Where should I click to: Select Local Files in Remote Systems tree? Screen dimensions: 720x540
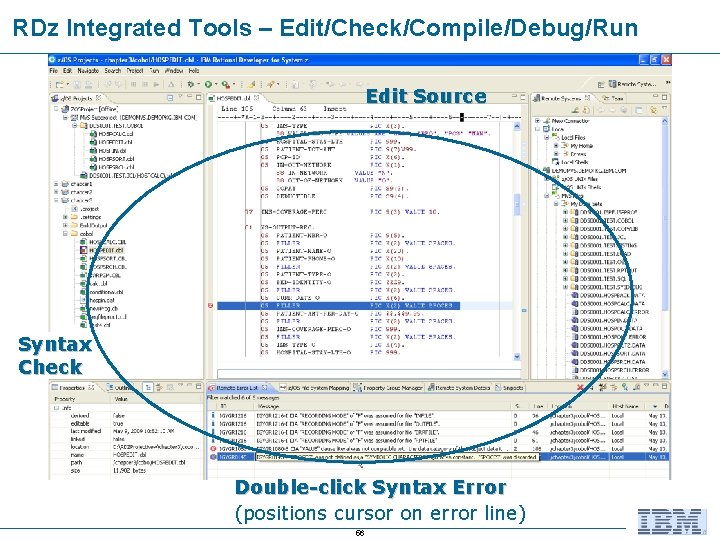569,137
